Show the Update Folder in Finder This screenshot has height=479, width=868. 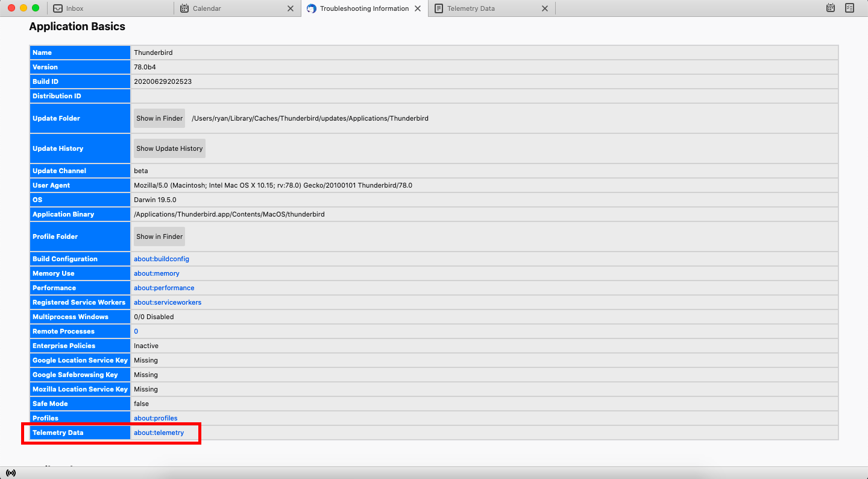(x=159, y=118)
